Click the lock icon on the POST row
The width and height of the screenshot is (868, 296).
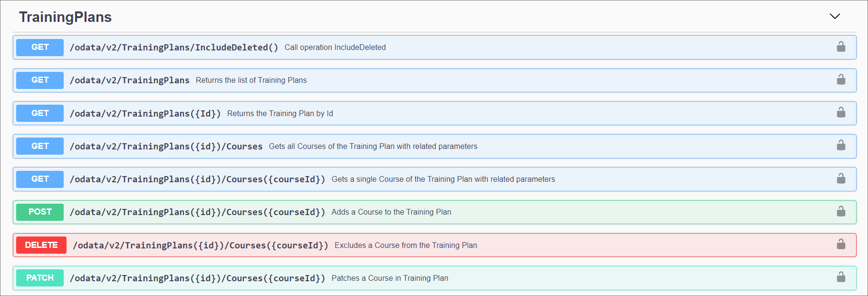(840, 211)
